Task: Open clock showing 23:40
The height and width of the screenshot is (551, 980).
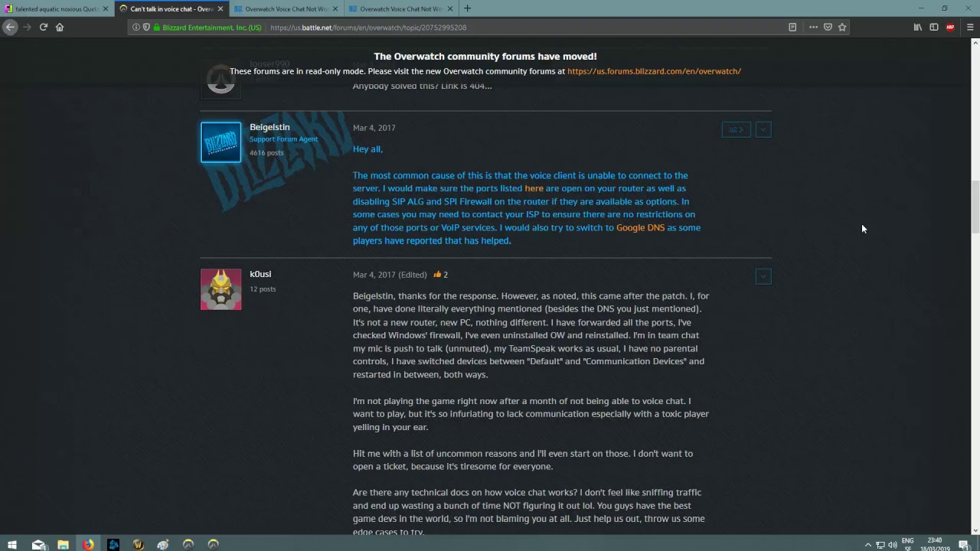Action: [935, 545]
